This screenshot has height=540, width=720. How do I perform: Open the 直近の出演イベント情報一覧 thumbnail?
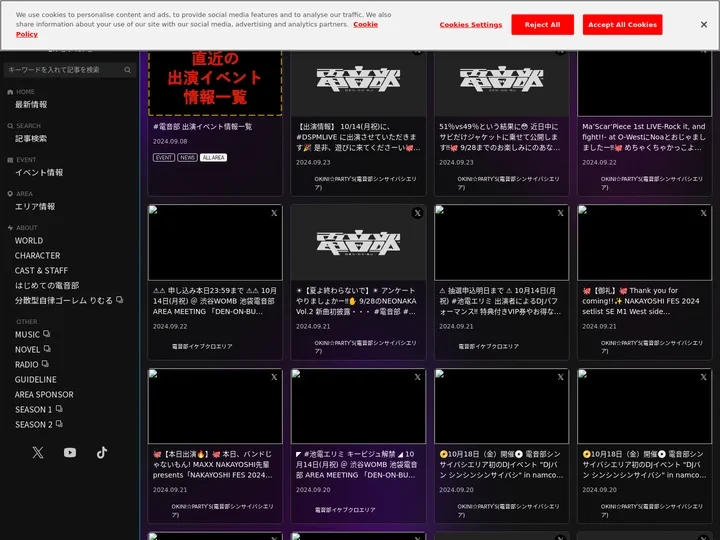tap(215, 83)
